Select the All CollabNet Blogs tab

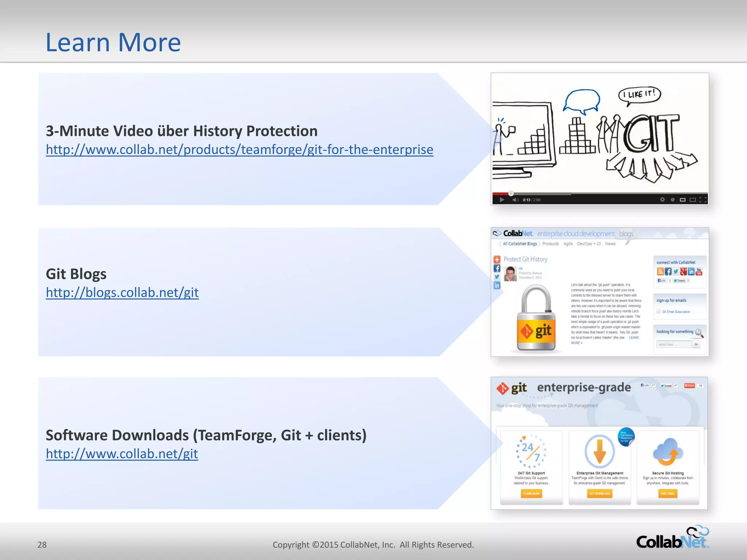point(520,244)
